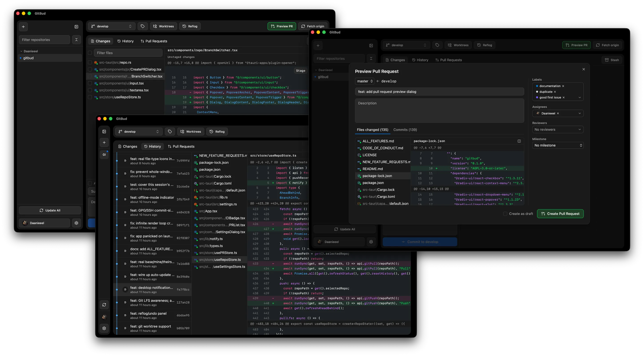Image resolution: width=644 pixels, height=356 pixels.
Task: Check the box for BranchSwitcher.tsx
Action: click(90, 76)
